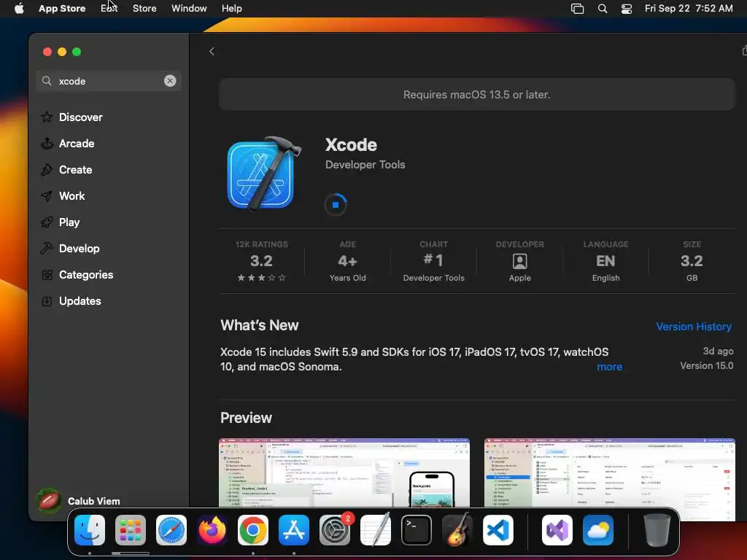The width and height of the screenshot is (747, 560).
Task: Open the Help menu
Action: (x=231, y=8)
